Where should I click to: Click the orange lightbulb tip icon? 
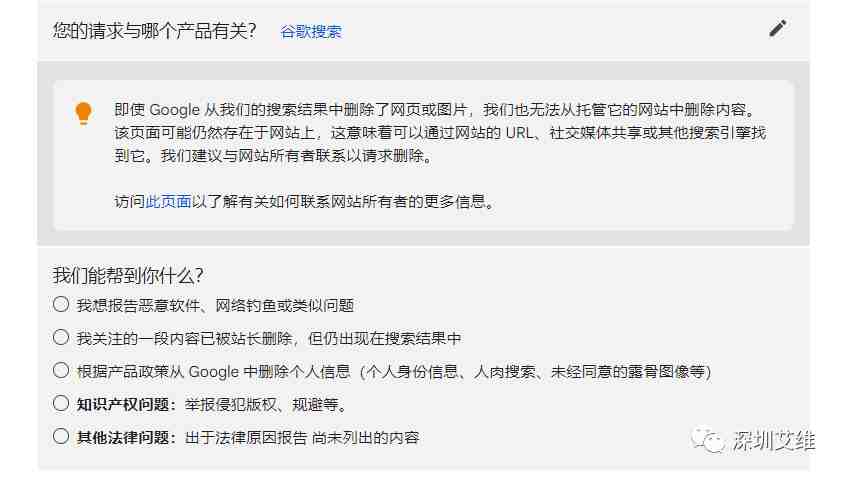[x=83, y=113]
